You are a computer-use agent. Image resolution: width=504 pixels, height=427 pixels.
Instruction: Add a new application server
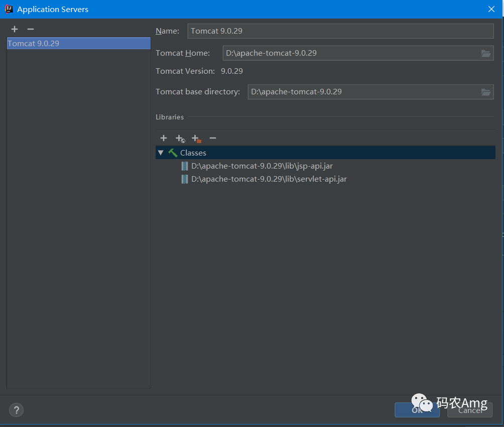click(x=15, y=29)
